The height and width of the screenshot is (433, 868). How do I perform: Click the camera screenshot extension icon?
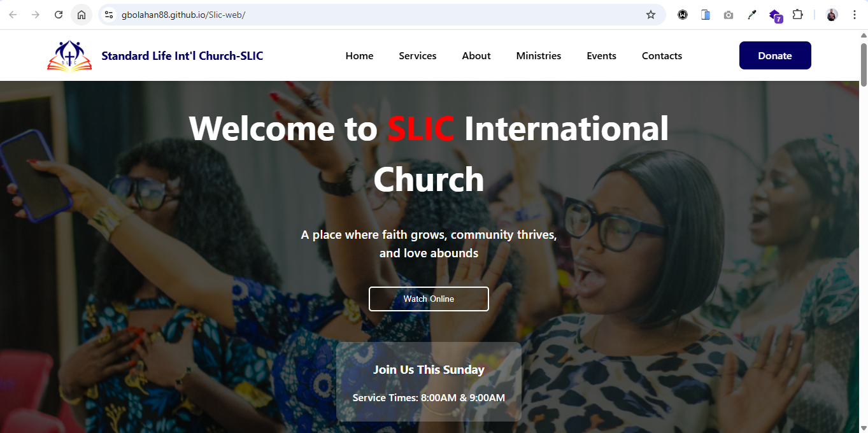point(729,15)
